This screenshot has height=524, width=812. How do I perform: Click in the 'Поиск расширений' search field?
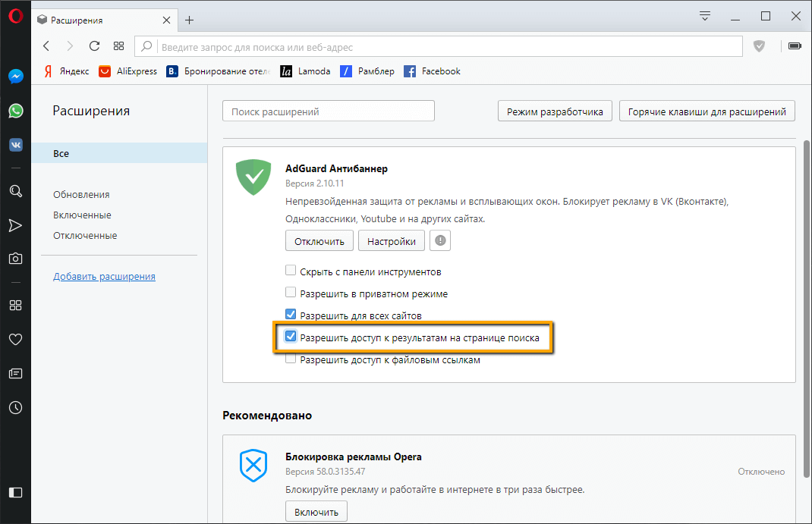(x=328, y=111)
